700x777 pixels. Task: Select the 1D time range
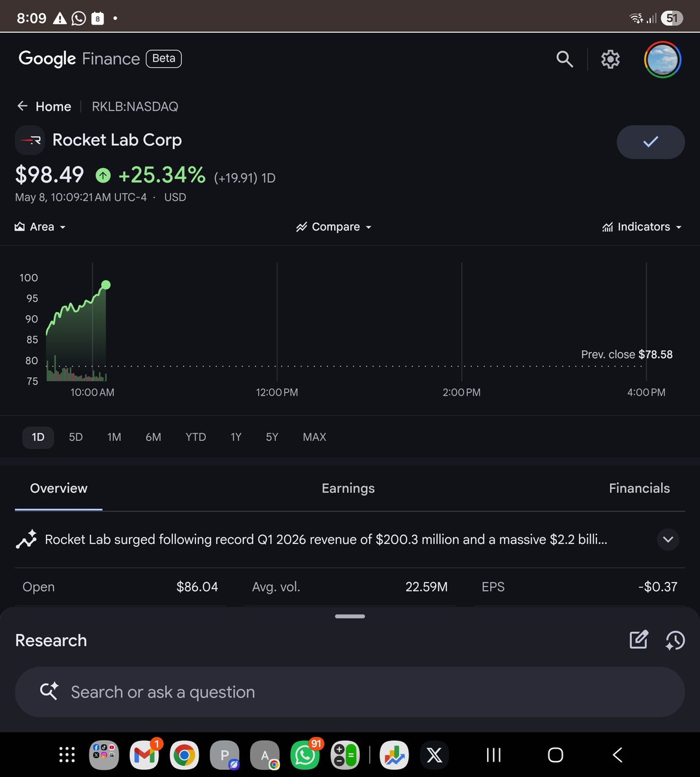click(x=38, y=437)
